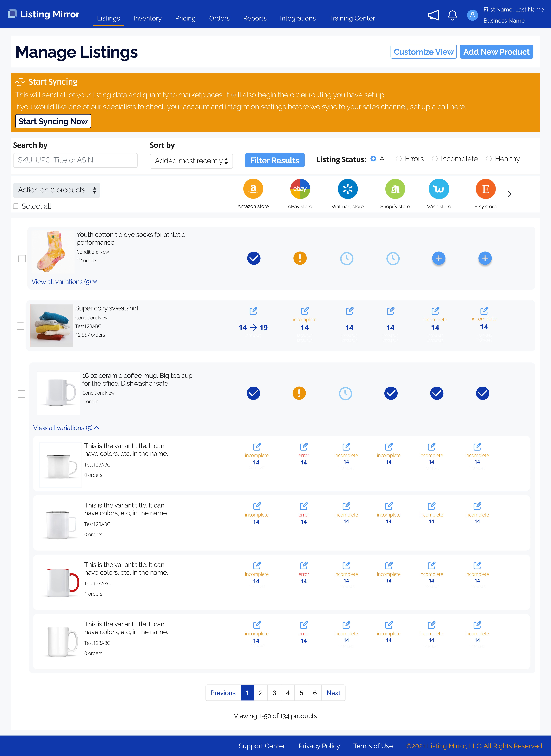Click the Add New Product button

[x=496, y=52]
